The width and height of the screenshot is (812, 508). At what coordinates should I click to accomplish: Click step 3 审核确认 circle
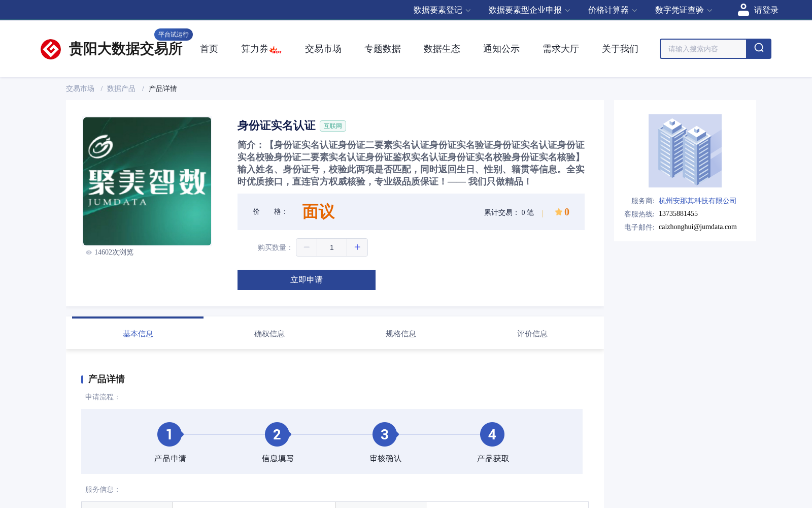point(385,434)
